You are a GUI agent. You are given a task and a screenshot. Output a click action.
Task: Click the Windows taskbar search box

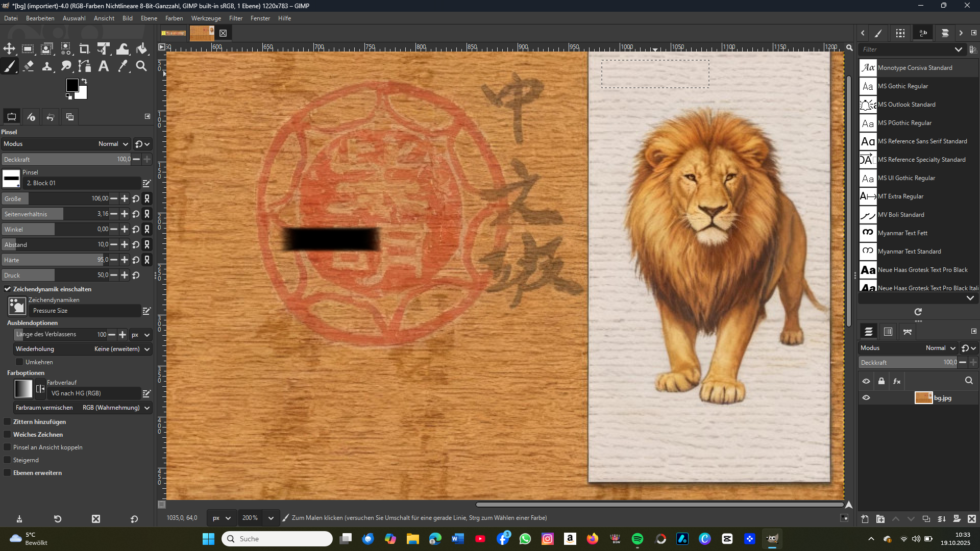(277, 539)
